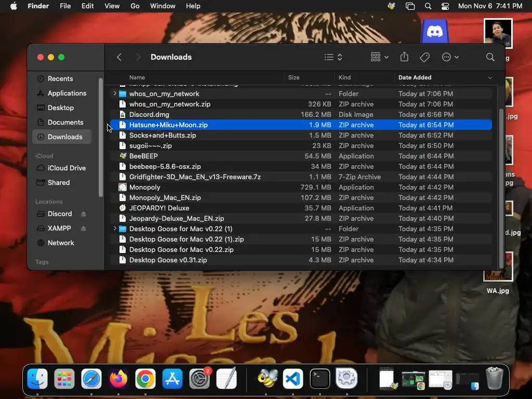Click the Share toolbar icon
The height and width of the screenshot is (399, 532).
pos(404,57)
